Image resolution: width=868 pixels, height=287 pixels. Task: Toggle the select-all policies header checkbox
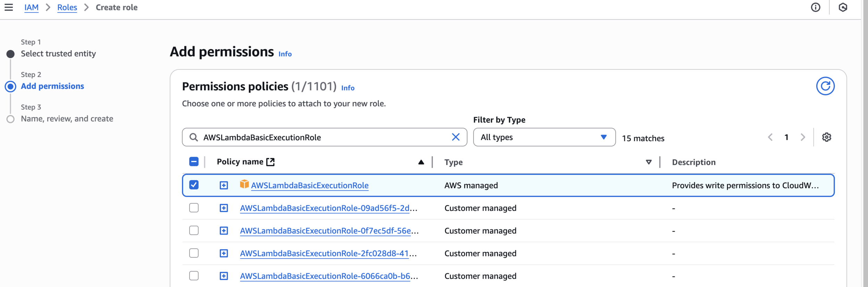click(194, 162)
